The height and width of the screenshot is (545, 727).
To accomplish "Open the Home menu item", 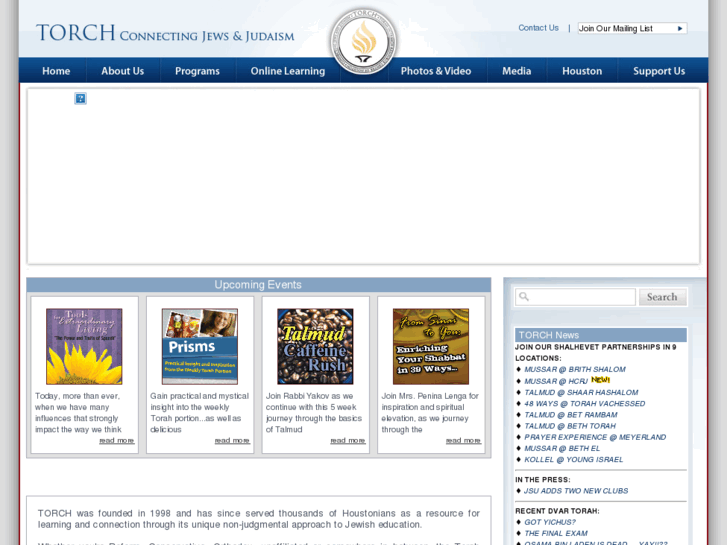I will coord(56,71).
